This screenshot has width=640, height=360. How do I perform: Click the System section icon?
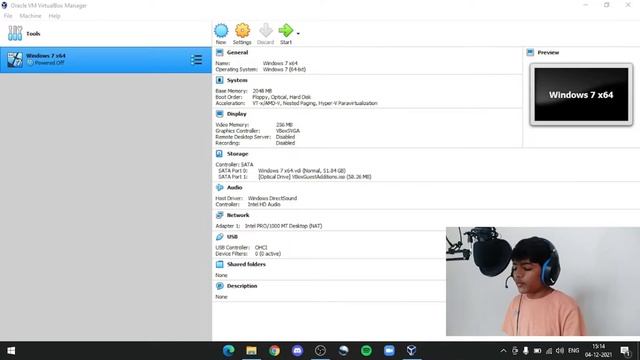pos(220,80)
